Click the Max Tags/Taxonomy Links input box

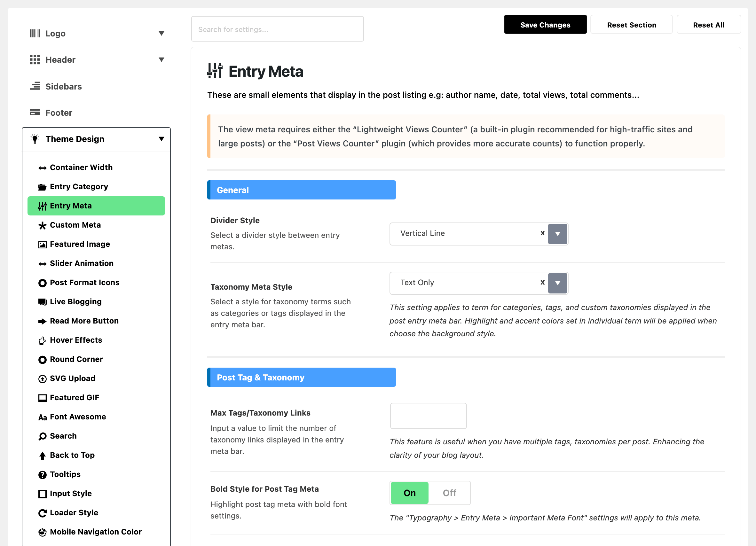tap(428, 416)
